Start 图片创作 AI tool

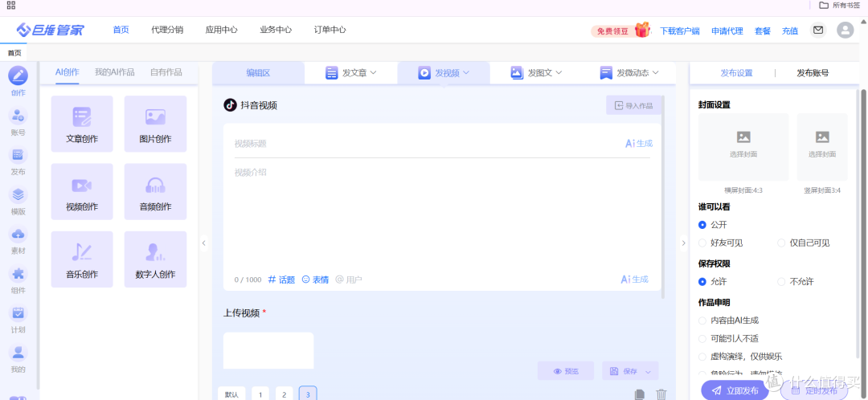[x=156, y=124]
